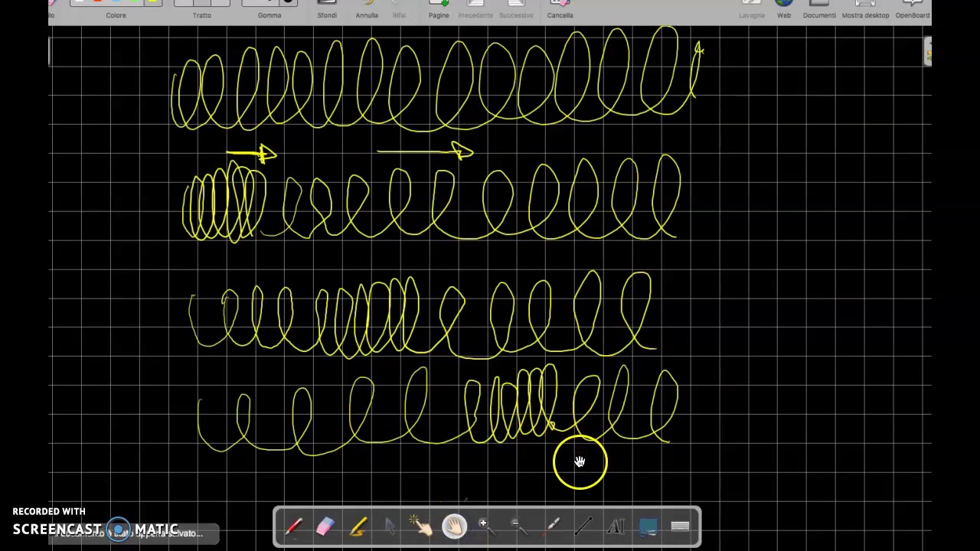980x551 pixels.
Task: Click Annulla to undo
Action: (x=367, y=10)
